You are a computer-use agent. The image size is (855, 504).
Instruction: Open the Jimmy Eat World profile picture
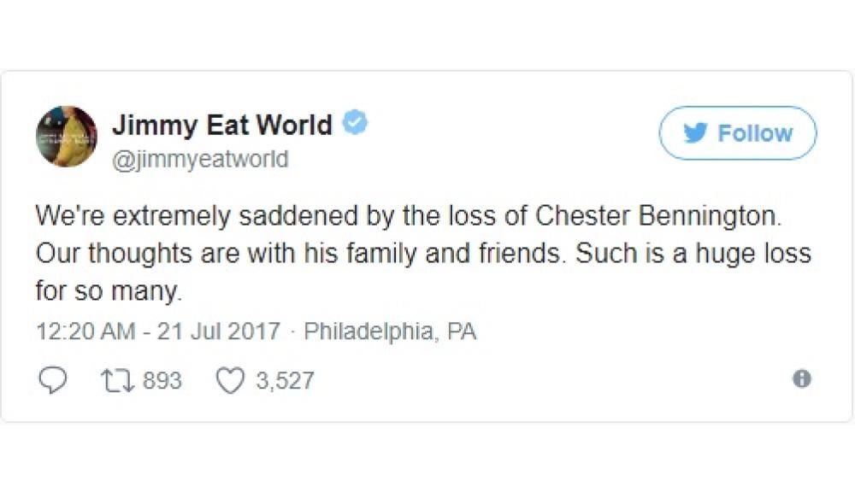67,137
